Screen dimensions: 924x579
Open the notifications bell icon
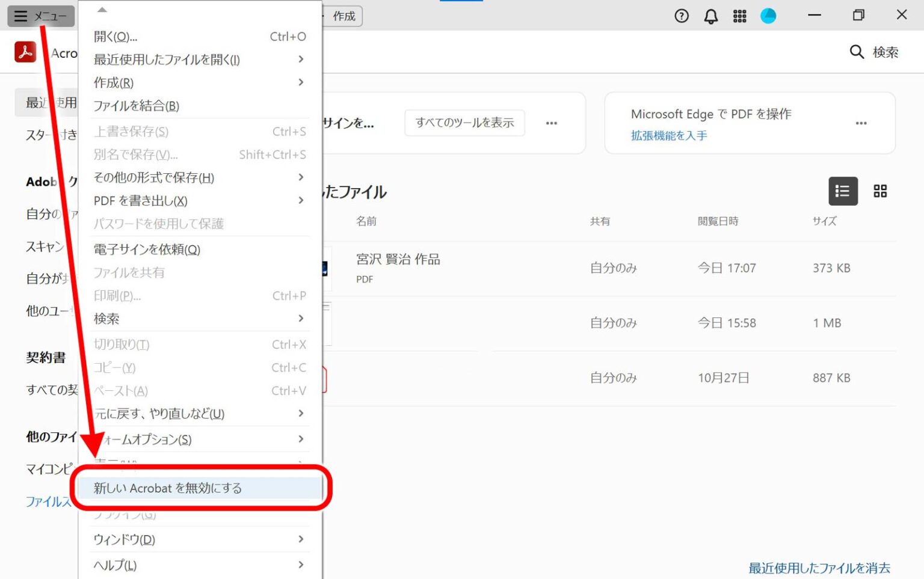(710, 16)
